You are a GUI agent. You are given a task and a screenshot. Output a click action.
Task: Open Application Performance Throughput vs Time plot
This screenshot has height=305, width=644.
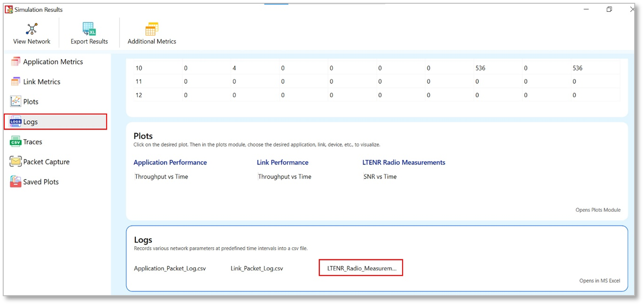click(161, 177)
